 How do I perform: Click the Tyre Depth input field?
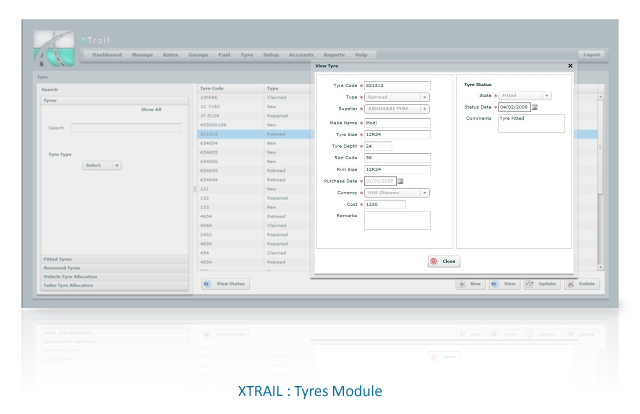378,146
